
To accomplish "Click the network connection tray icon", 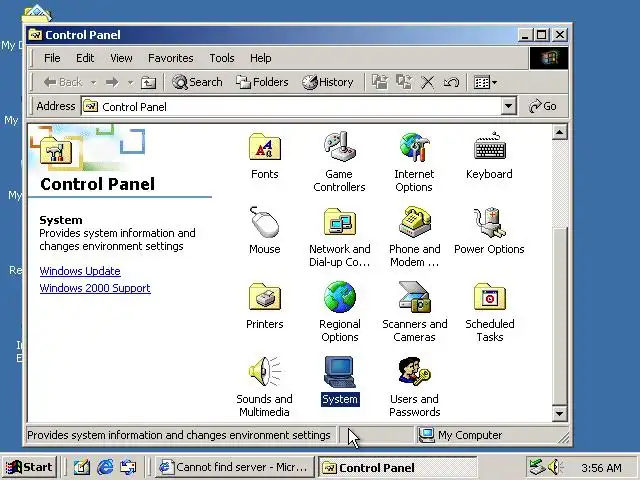I will 537,467.
